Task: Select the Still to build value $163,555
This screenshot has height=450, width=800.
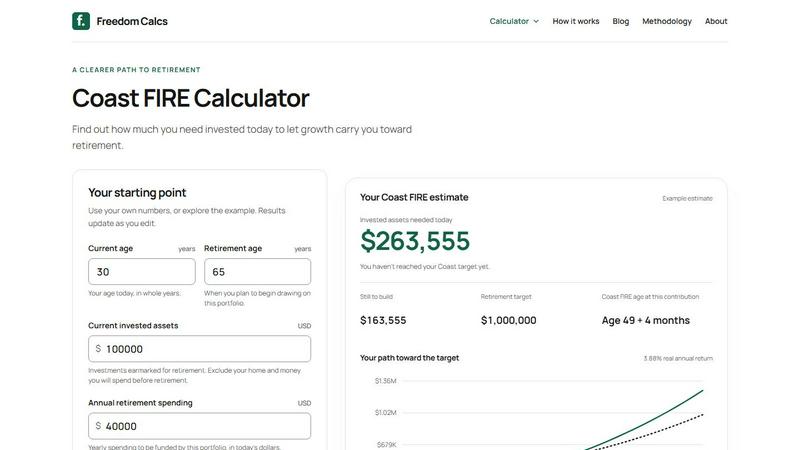Action: click(383, 320)
